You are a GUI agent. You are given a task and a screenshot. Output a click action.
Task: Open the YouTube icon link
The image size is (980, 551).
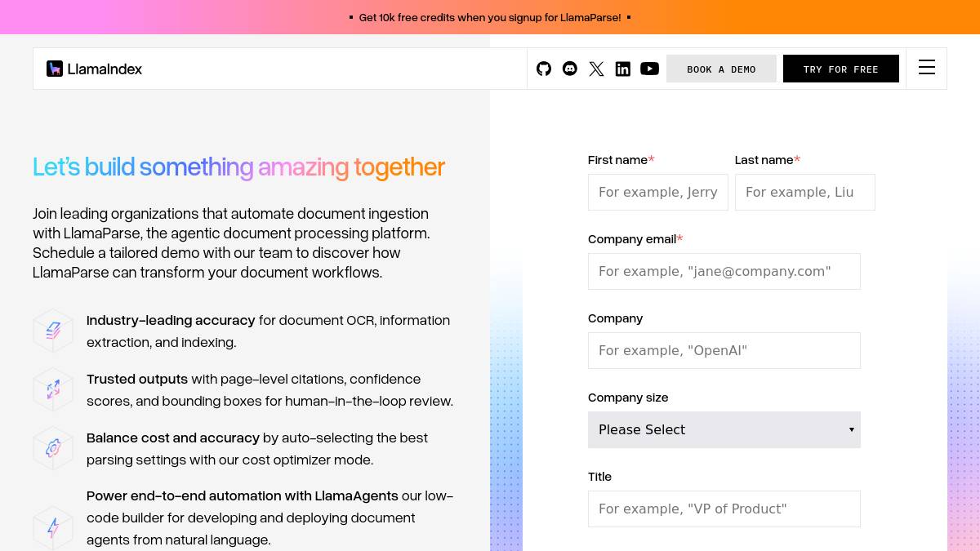coord(649,69)
